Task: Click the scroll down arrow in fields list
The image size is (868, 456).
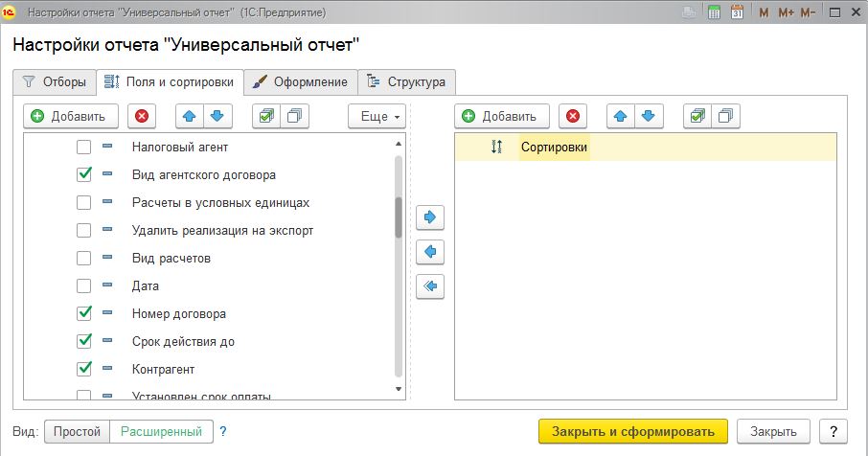Action: point(398,389)
